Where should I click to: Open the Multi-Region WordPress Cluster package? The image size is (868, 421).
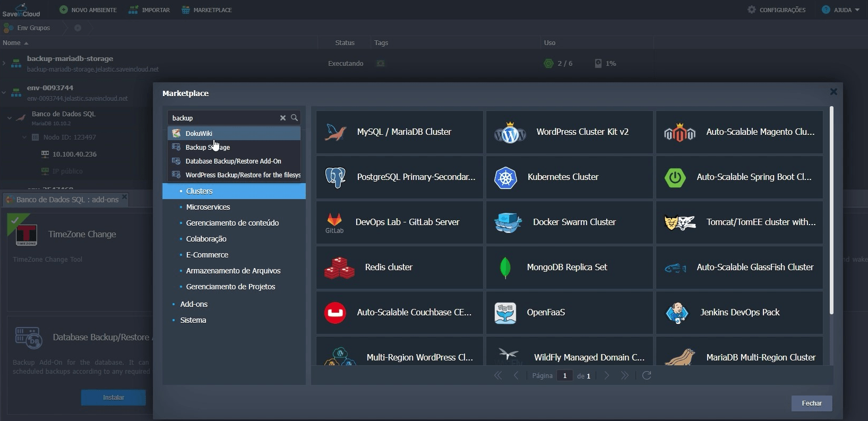point(399,351)
